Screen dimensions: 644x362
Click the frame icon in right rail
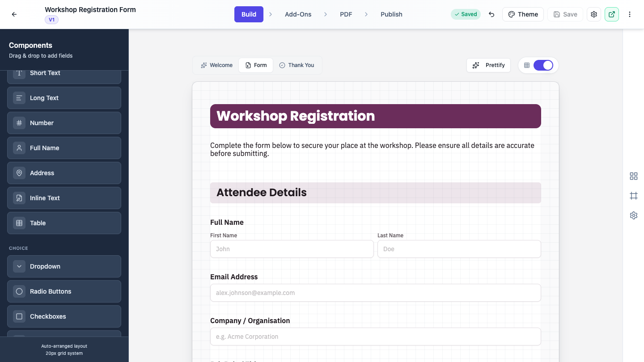[x=634, y=196]
